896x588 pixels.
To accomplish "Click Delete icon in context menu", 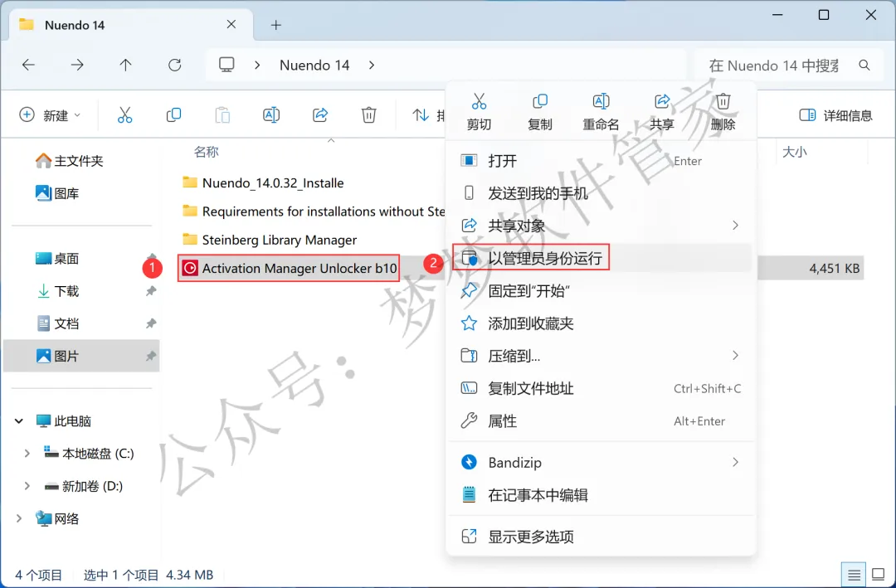I will click(723, 102).
